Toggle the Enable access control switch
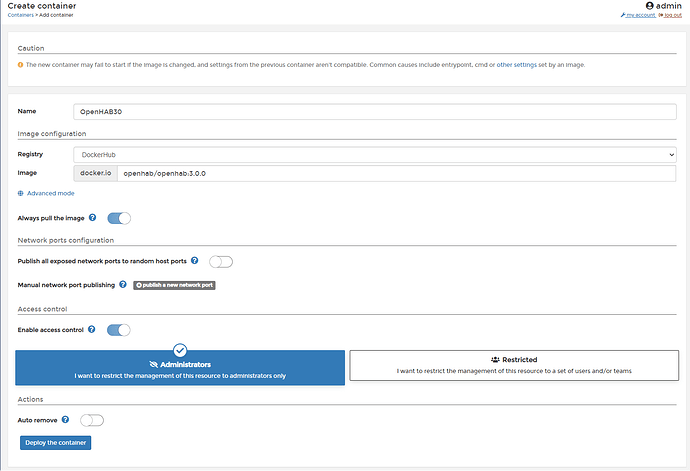690x471 pixels. 119,330
